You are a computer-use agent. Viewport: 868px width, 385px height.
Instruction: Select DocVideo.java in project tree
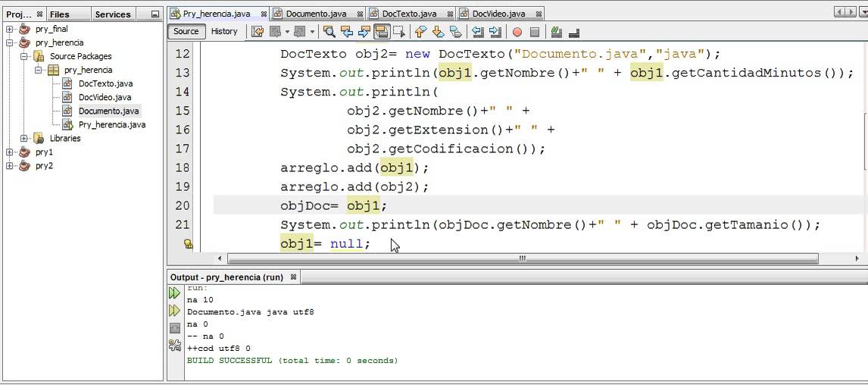[105, 98]
